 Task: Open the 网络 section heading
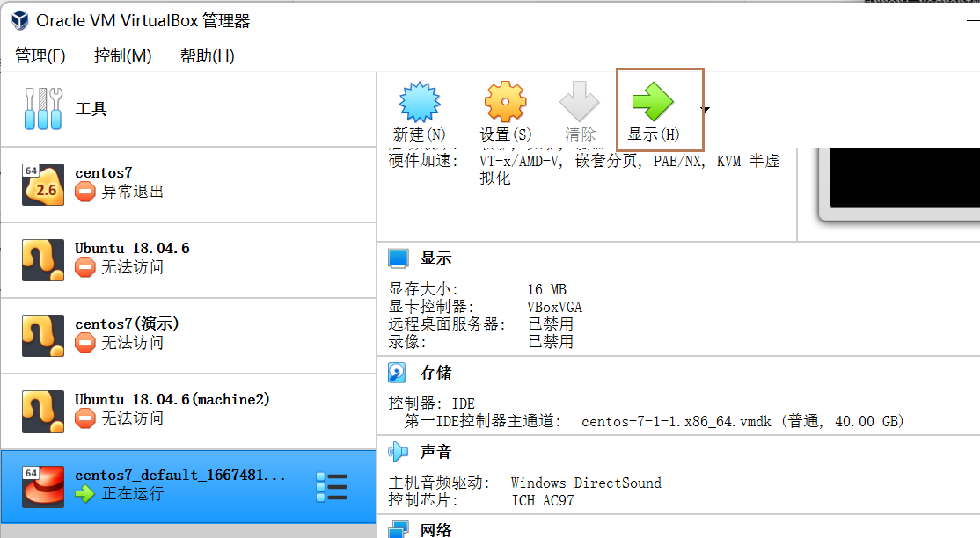pos(435,530)
